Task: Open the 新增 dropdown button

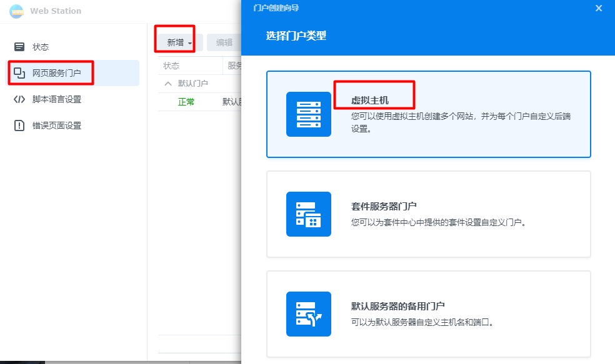Action: [x=179, y=42]
